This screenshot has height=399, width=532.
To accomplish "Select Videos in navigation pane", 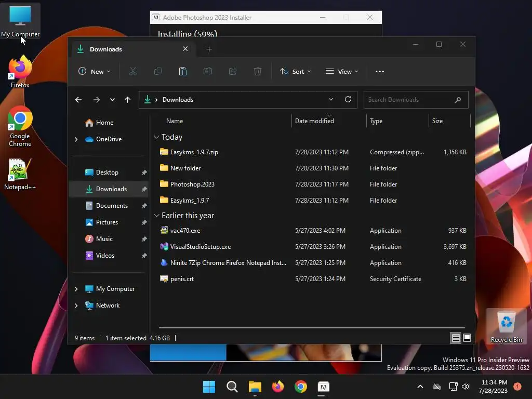I will (x=109, y=256).
